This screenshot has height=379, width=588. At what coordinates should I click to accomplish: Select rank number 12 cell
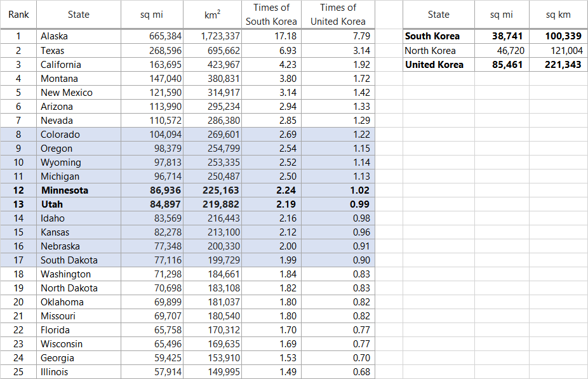[x=18, y=190]
